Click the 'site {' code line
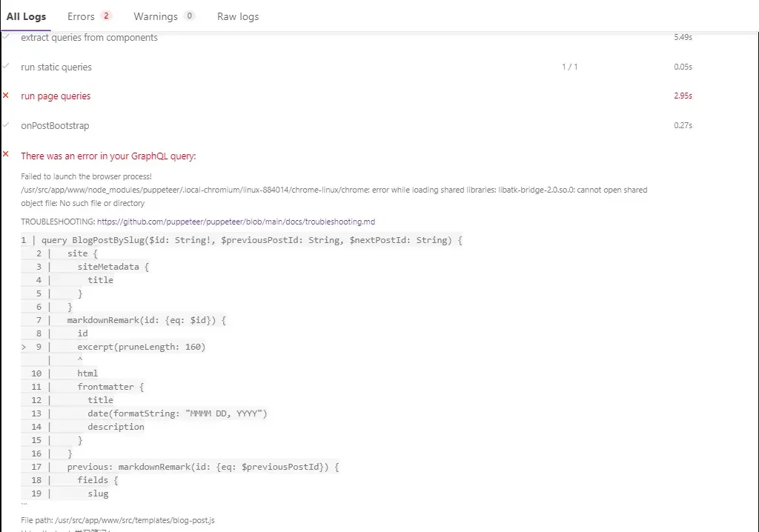Image resolution: width=759 pixels, height=532 pixels. [82, 253]
